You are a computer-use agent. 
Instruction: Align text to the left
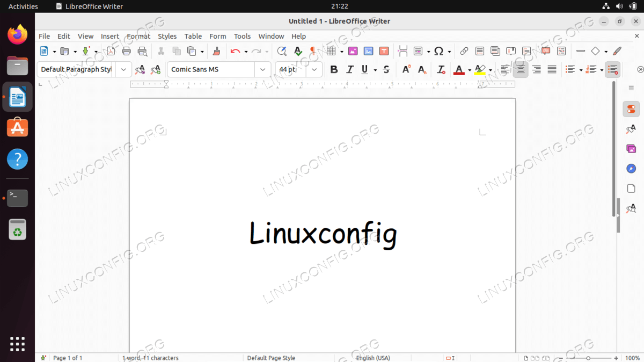[505, 69]
